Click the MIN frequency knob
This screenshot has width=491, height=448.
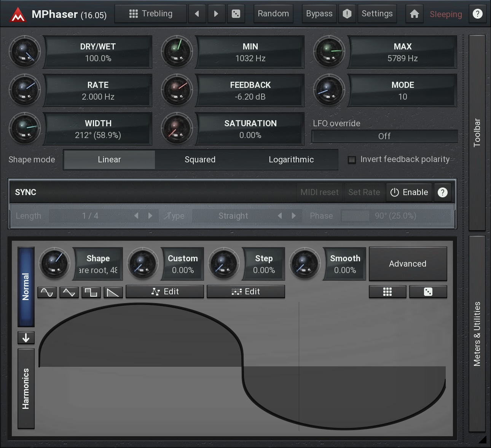[177, 52]
